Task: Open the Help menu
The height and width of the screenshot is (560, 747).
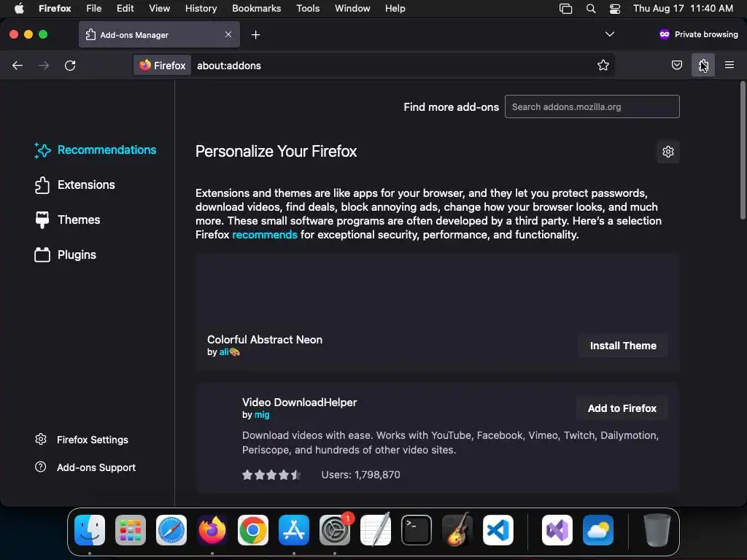Action: 395,9
